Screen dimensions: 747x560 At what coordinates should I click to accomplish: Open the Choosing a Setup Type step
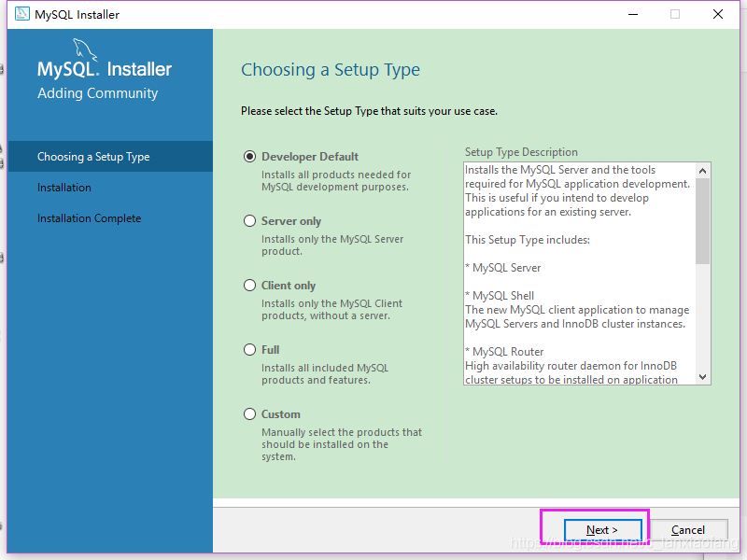(x=93, y=157)
